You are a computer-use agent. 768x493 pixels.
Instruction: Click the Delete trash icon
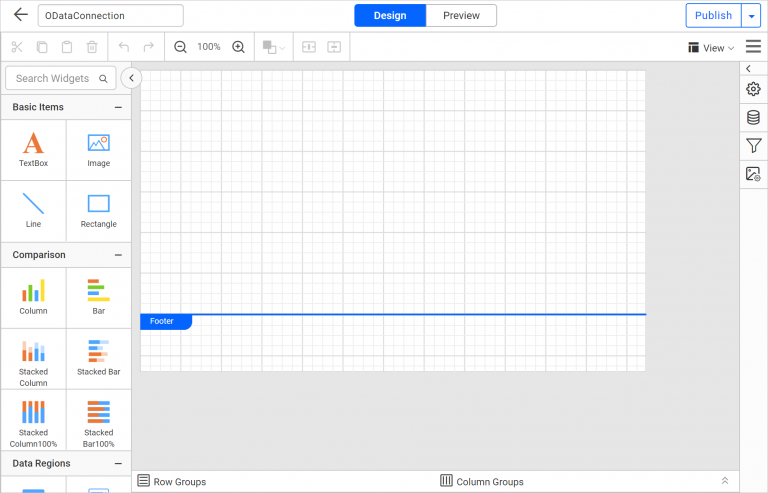(92, 47)
